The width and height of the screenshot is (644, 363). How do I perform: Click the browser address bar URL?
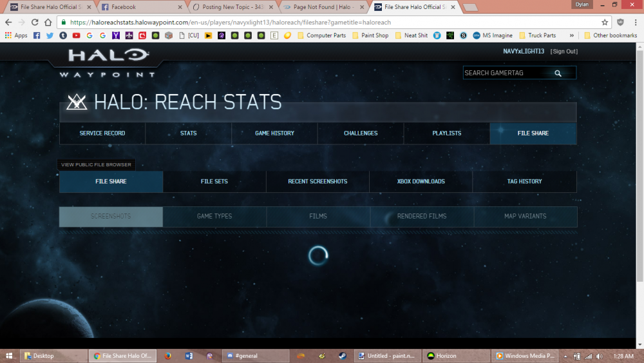231,22
